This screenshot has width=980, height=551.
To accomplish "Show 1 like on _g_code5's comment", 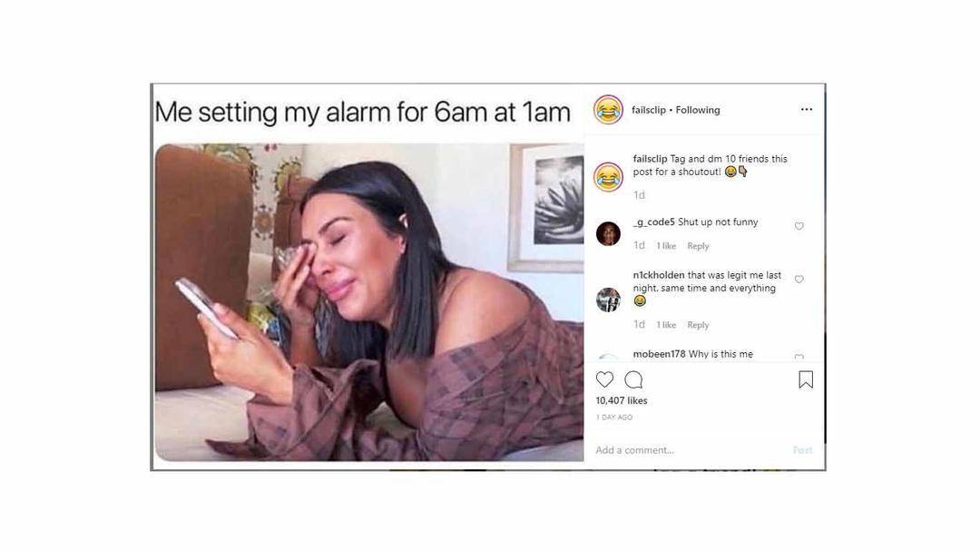I will point(666,246).
